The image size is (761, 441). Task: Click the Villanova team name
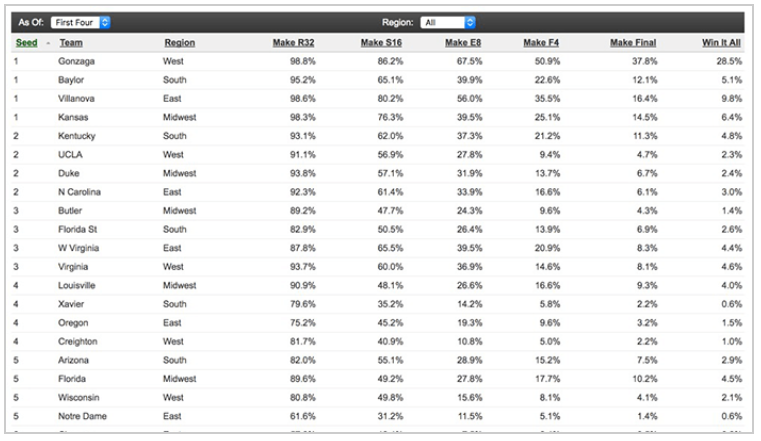[76, 98]
